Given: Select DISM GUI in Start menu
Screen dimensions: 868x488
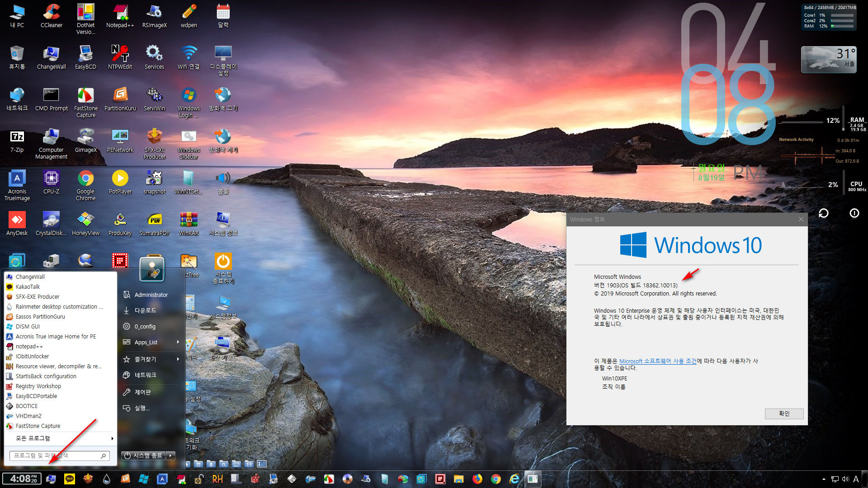Looking at the screenshot, I should [61, 327].
